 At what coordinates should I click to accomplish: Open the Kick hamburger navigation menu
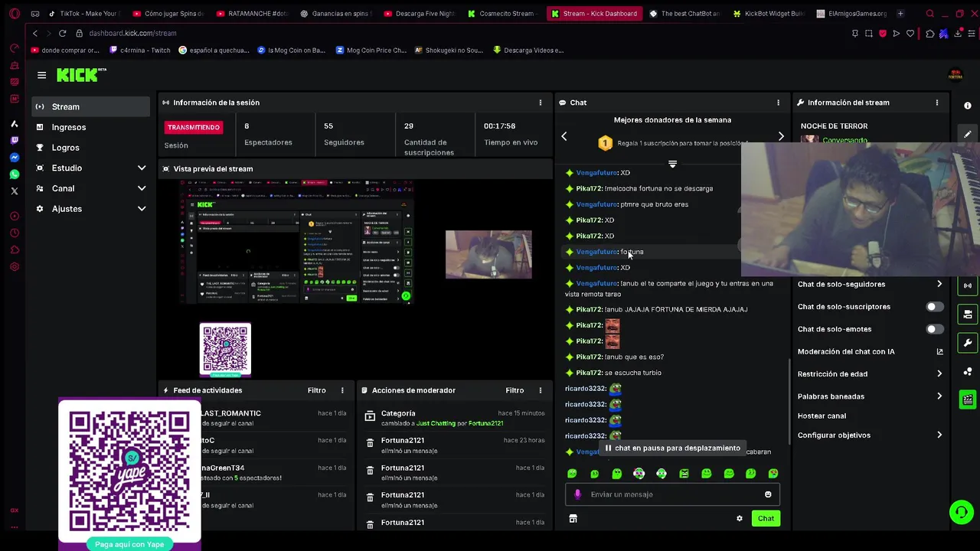click(41, 75)
